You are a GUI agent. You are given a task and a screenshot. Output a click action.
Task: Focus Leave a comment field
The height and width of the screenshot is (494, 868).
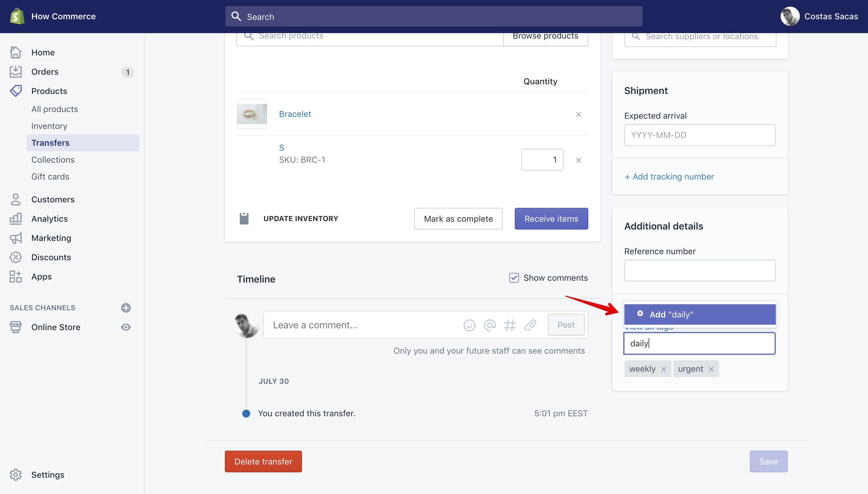pyautogui.click(x=363, y=325)
